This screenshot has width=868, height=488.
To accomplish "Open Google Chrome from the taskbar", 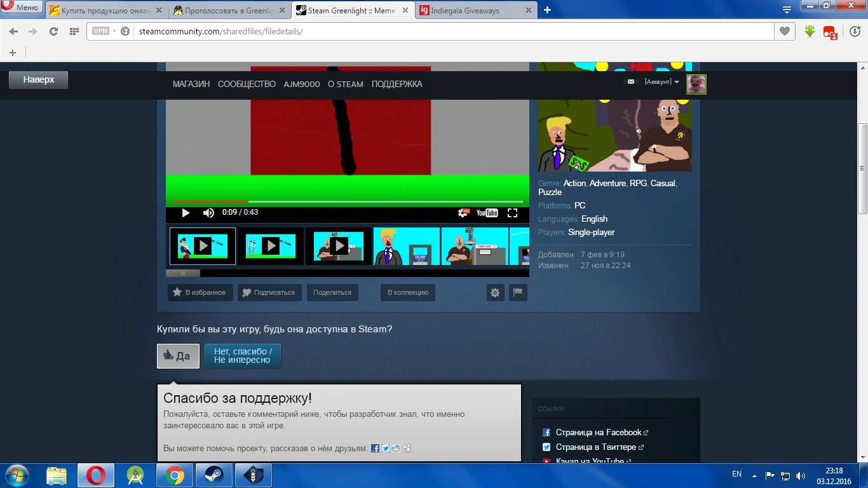I will (x=175, y=475).
